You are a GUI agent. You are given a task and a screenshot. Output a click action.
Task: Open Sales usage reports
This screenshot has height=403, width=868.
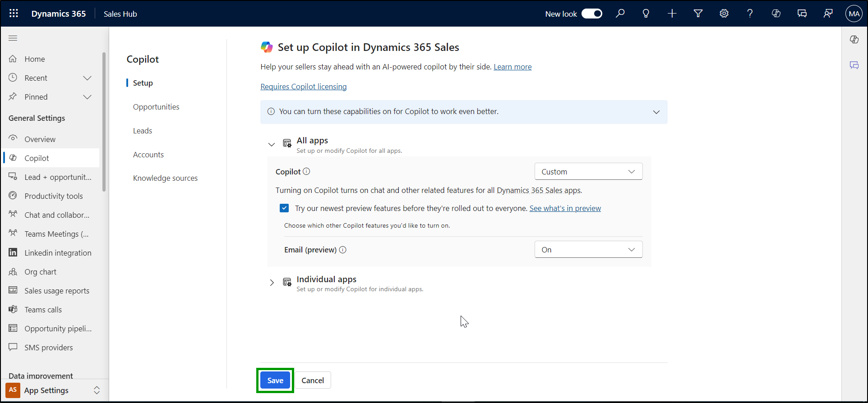(51, 291)
